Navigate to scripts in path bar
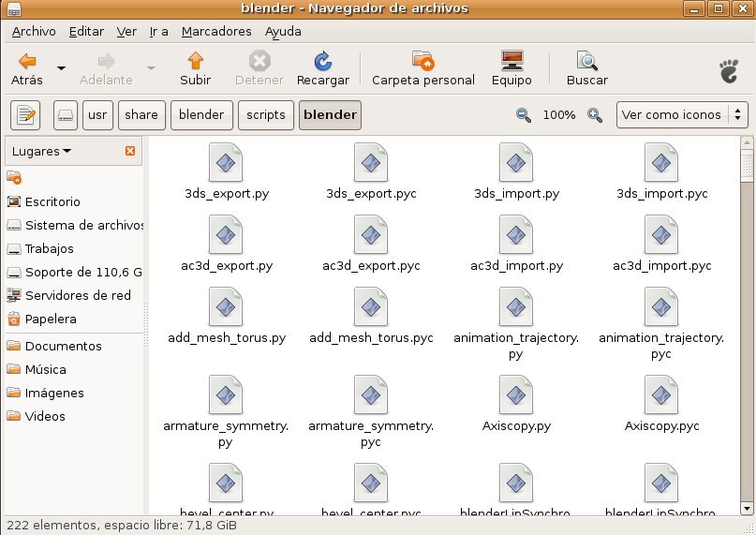The image size is (756, 535). pos(266,115)
